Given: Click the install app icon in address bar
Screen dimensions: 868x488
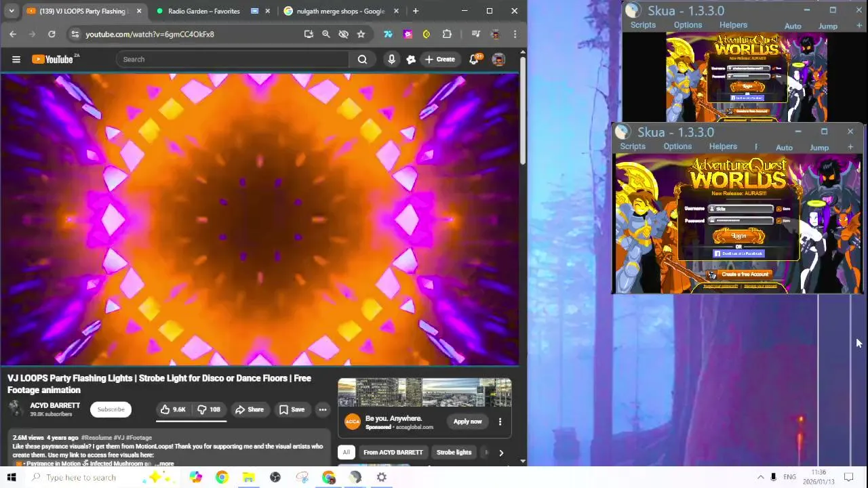Looking at the screenshot, I should point(309,34).
